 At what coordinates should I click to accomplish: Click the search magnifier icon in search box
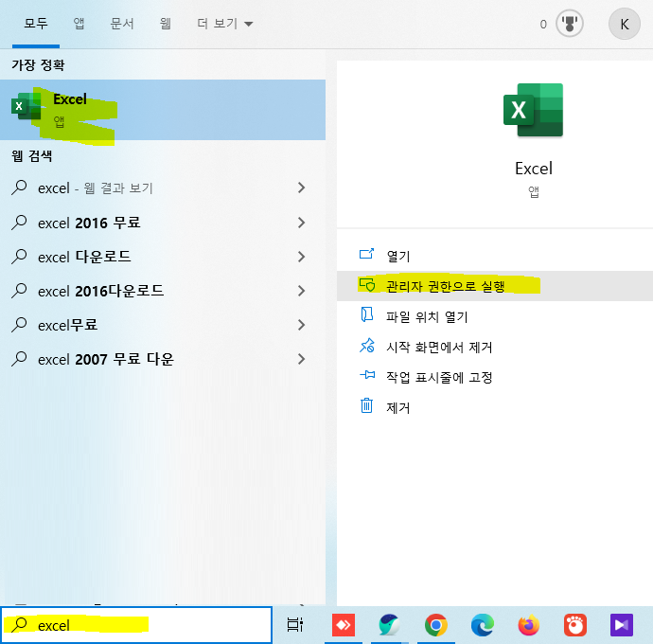(x=19, y=624)
